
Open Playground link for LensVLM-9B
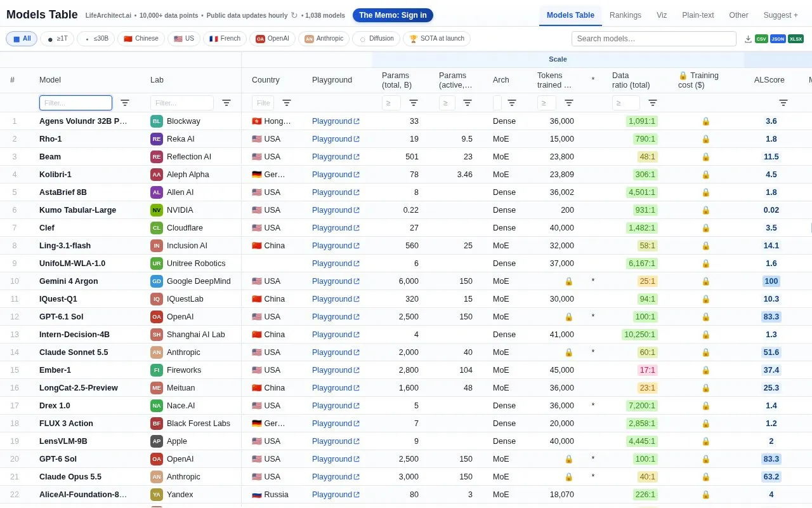tap(336, 441)
